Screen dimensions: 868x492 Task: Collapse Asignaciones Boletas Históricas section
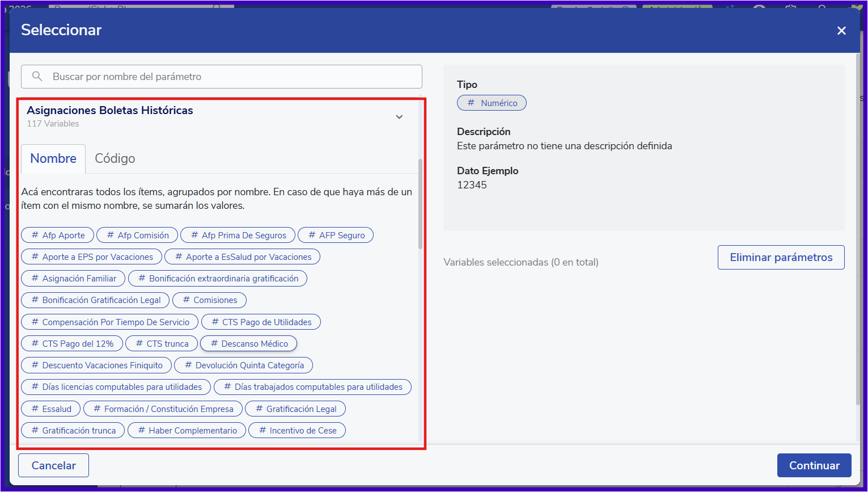tap(399, 117)
